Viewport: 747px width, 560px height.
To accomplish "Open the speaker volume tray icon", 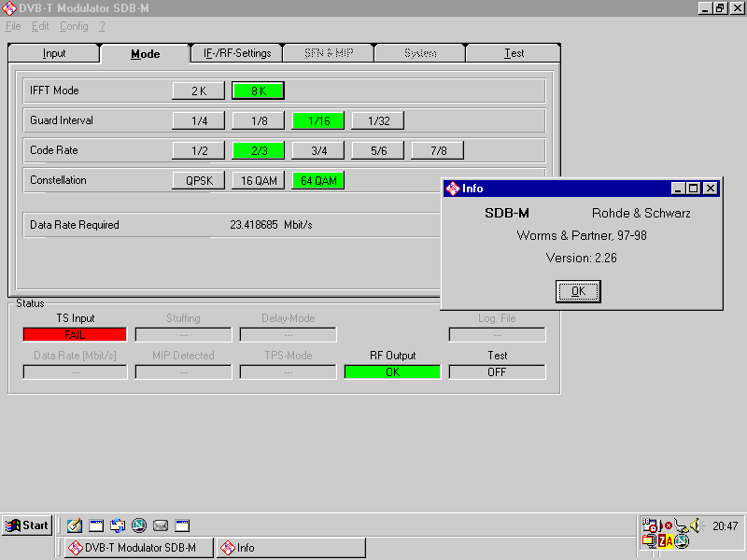I will [697, 525].
